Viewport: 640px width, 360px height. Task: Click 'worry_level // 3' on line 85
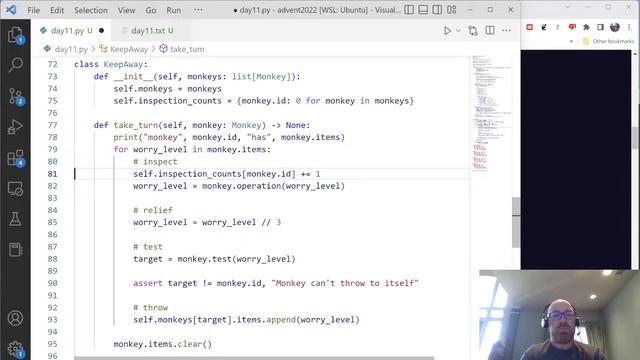tap(241, 222)
